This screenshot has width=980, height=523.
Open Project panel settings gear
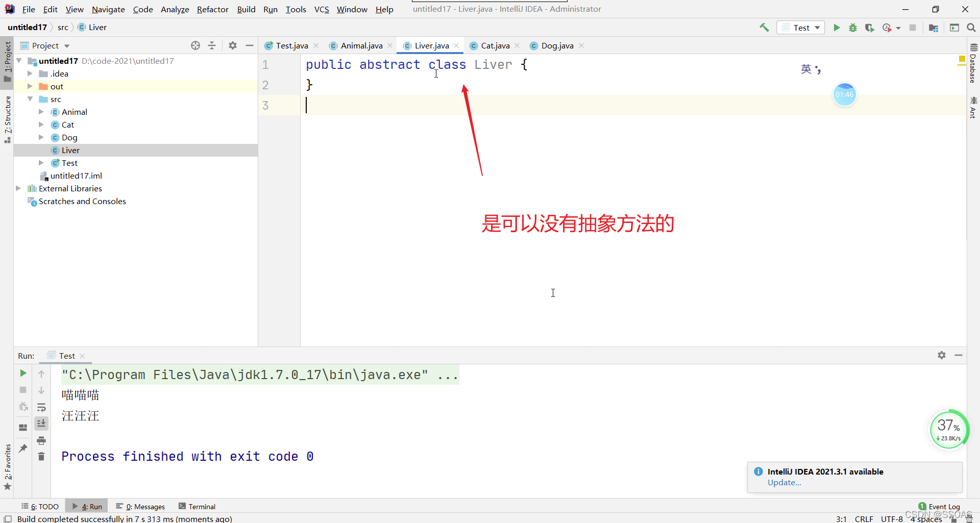[x=233, y=45]
